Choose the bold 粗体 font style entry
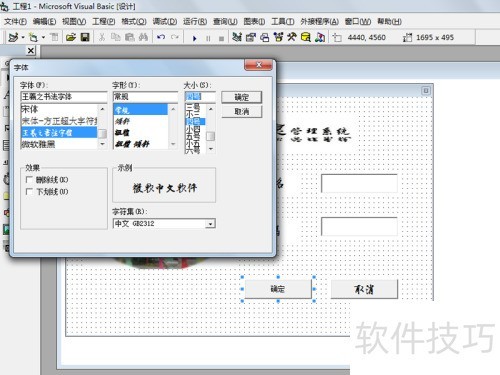The width and height of the screenshot is (500, 375). 140,133
